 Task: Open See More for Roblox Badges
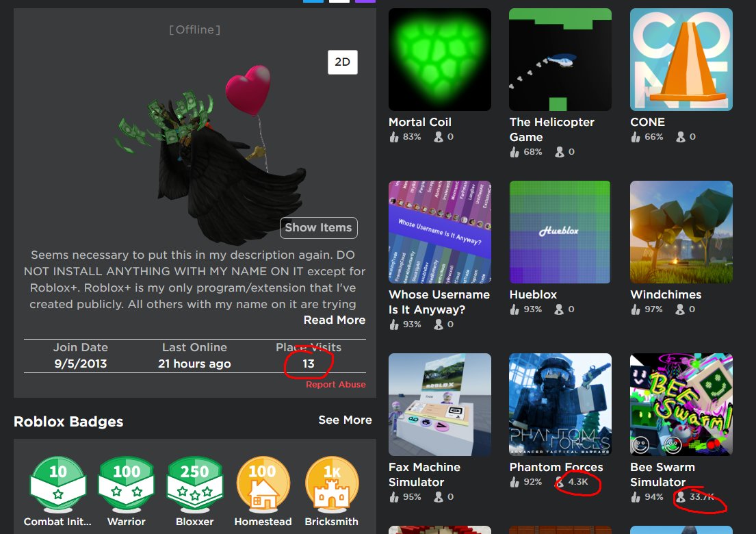click(345, 420)
